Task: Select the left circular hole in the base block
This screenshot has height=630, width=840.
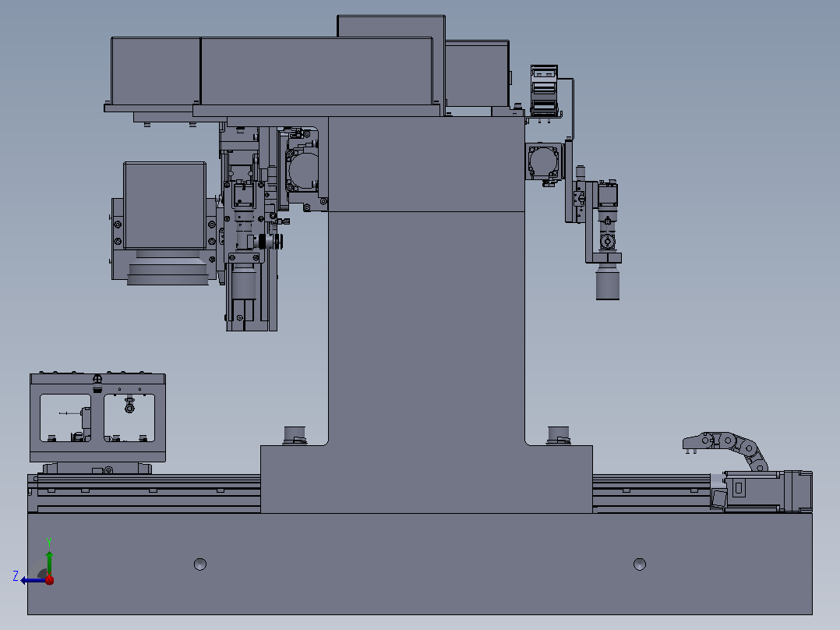Action: [199, 564]
